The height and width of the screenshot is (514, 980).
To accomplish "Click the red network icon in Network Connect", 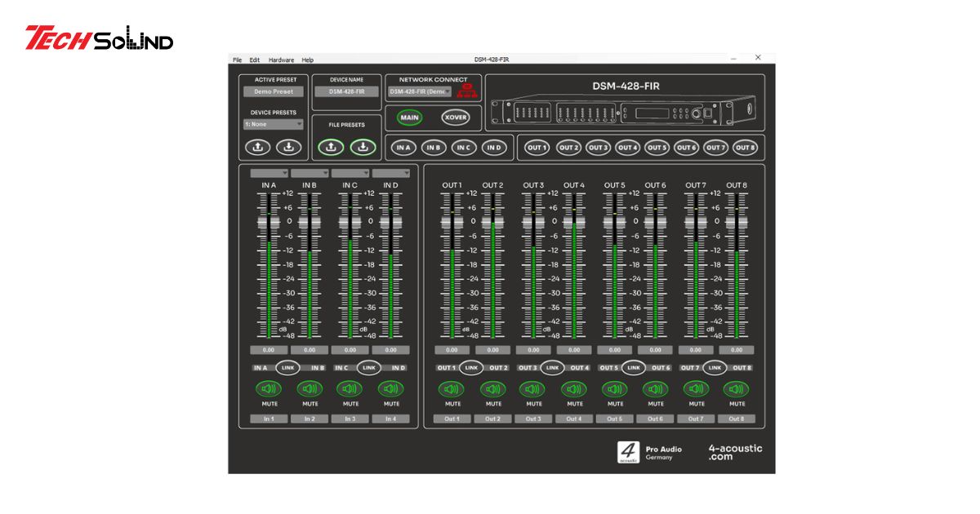I will click(465, 91).
